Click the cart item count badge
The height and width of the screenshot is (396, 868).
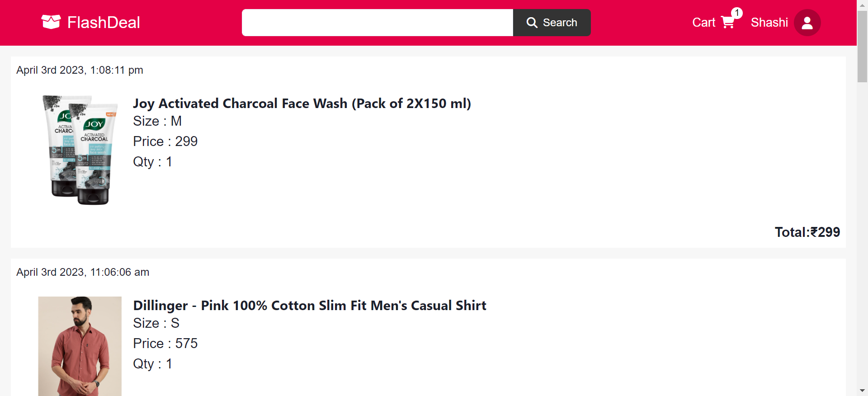click(x=737, y=13)
